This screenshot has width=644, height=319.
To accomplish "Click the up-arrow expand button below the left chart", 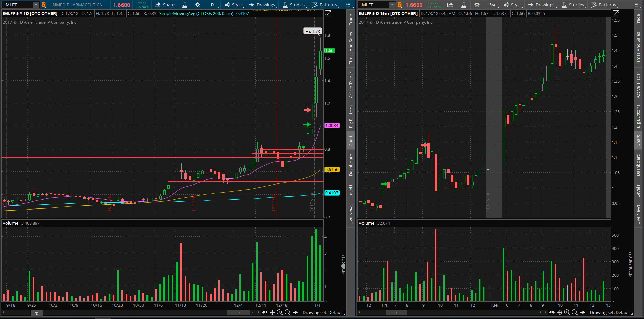I will tap(36, 313).
